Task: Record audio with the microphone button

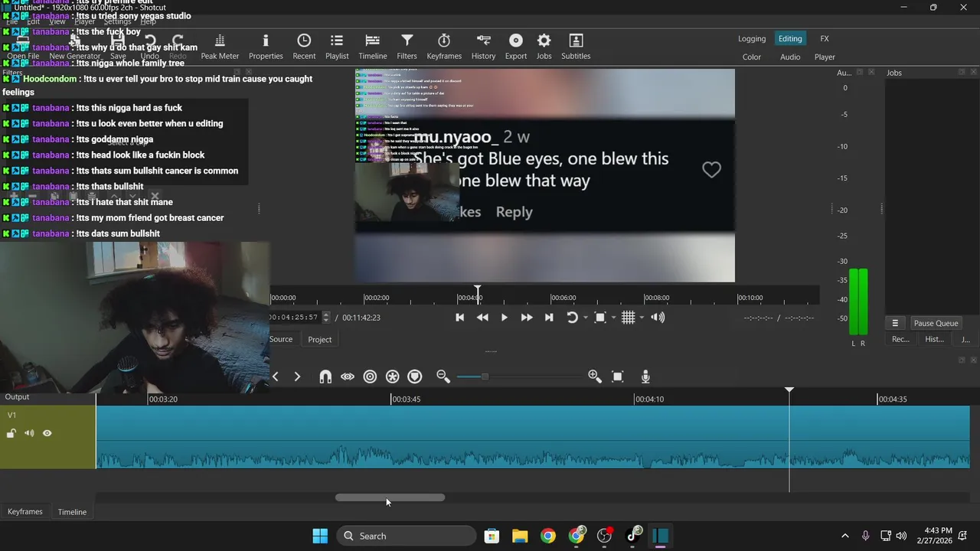Action: [x=645, y=377]
